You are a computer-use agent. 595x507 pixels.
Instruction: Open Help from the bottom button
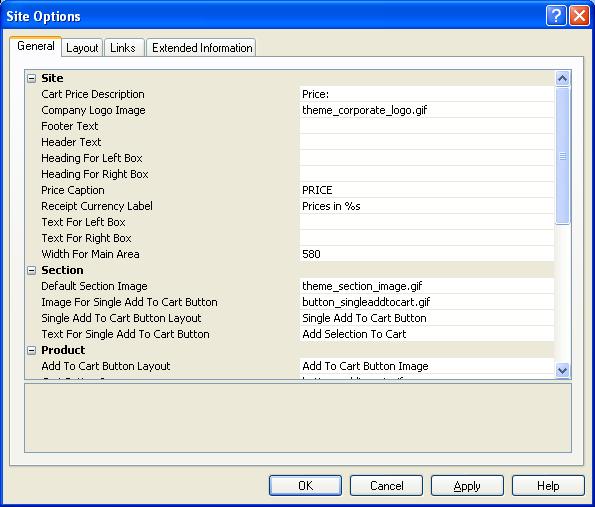click(x=548, y=485)
